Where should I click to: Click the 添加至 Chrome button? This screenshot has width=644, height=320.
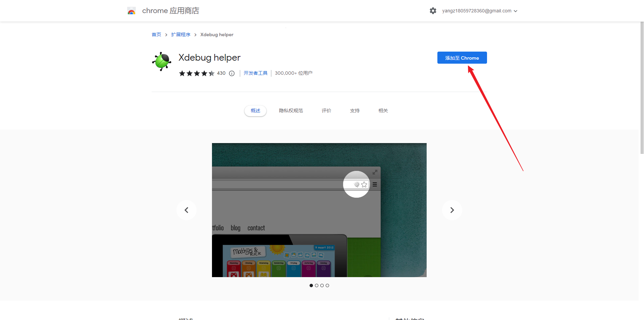click(x=462, y=58)
